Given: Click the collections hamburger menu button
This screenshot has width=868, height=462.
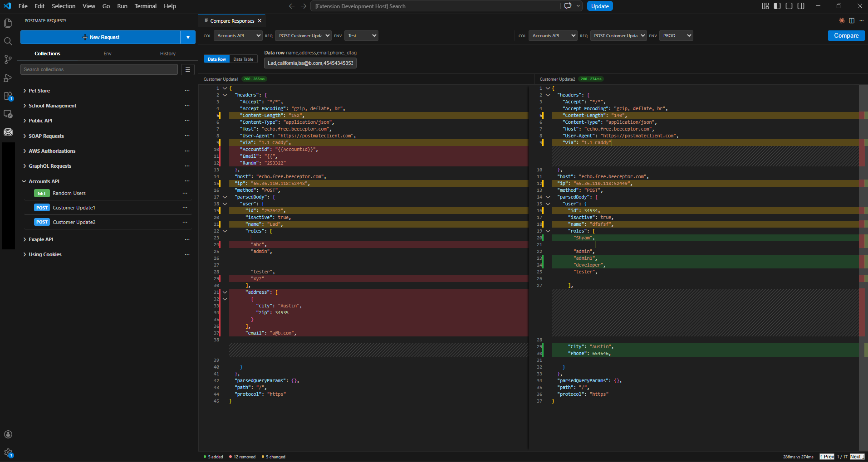Looking at the screenshot, I should coord(188,69).
